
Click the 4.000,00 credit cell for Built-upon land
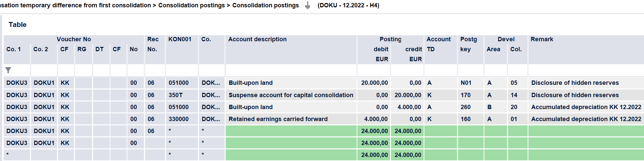point(407,107)
